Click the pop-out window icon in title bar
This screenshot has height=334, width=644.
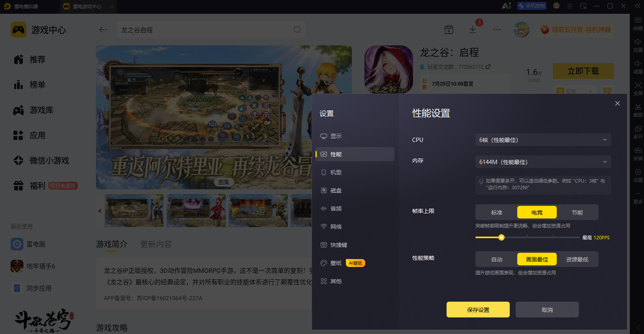(583, 6)
